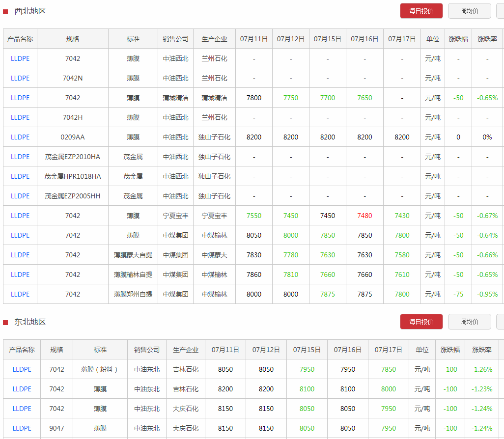Click the 0% change rate cell

point(487,137)
